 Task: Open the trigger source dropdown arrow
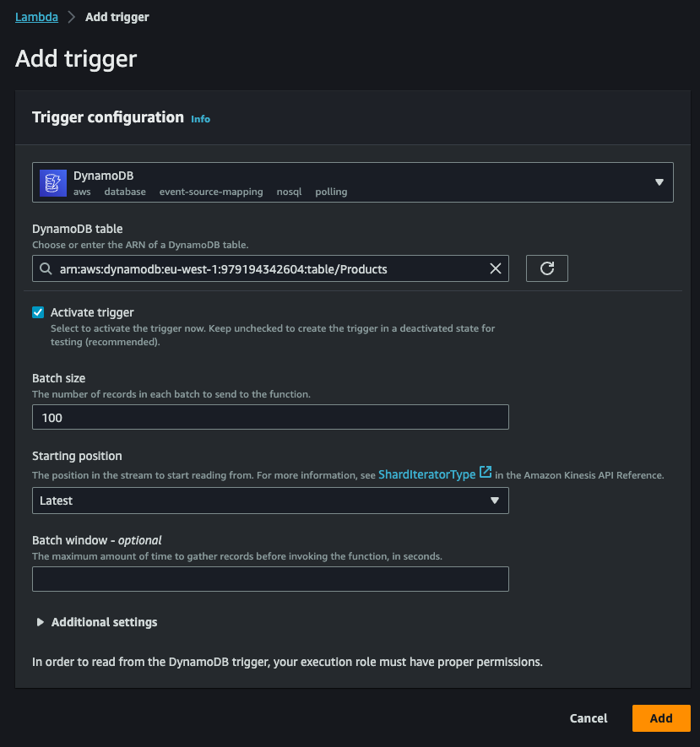tap(659, 182)
